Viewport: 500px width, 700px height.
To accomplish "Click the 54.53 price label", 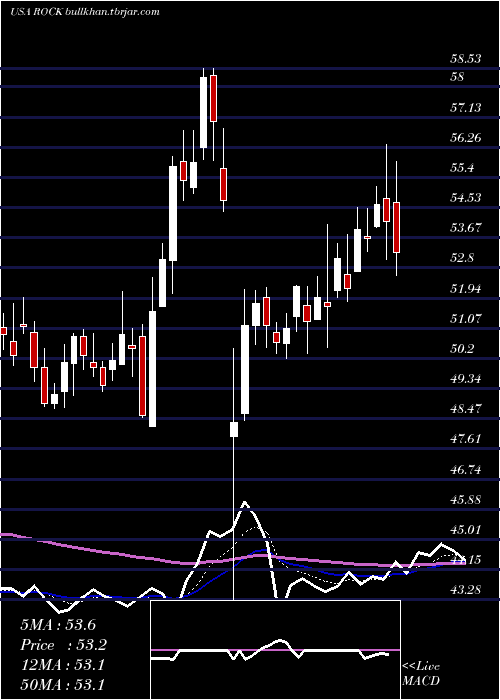I will coord(465,198).
